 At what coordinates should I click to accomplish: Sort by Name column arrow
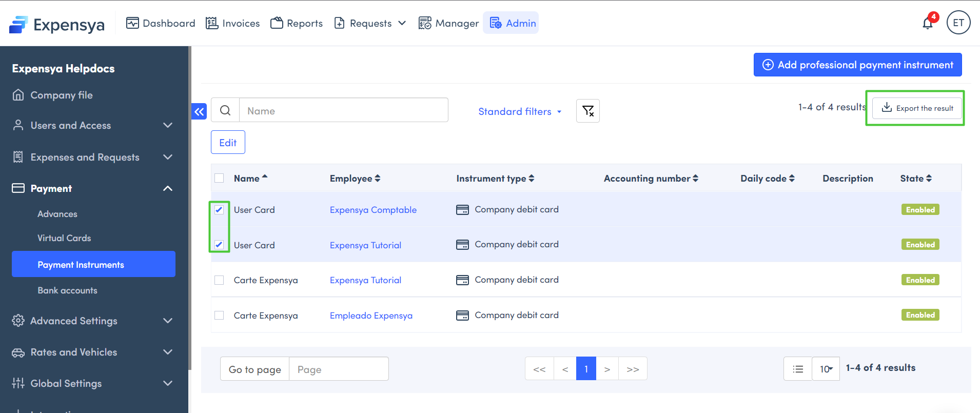point(265,178)
